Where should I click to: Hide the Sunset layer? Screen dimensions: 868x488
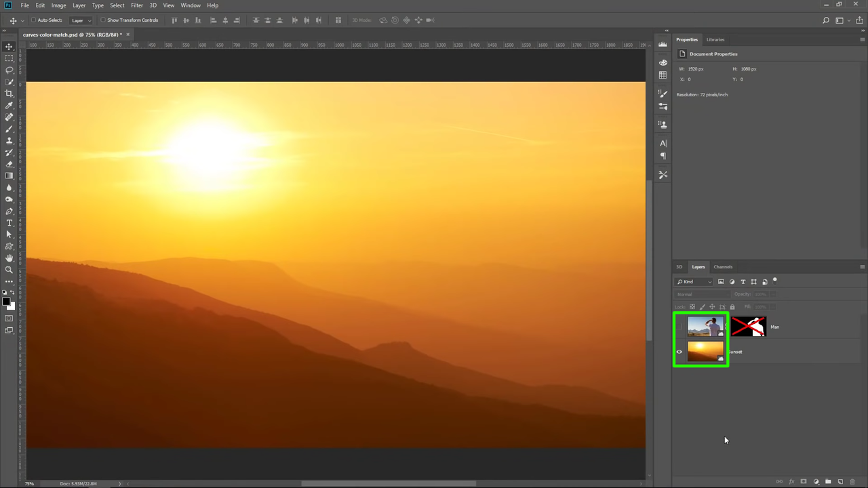coord(679,351)
